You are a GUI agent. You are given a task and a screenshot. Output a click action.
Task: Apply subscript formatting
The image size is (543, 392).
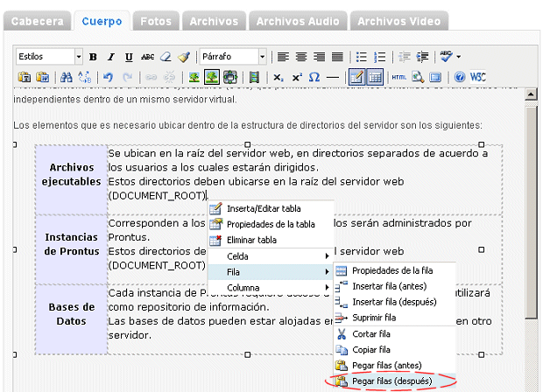click(279, 77)
